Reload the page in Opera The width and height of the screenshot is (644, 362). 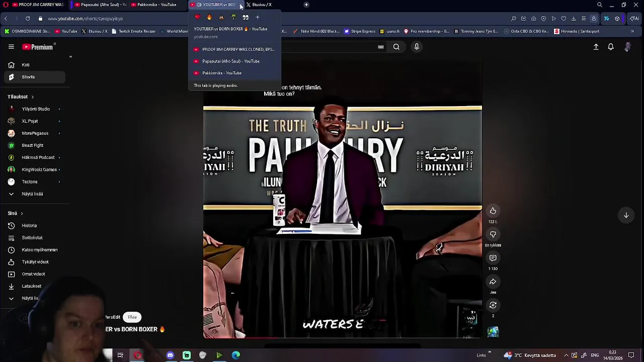click(x=28, y=19)
